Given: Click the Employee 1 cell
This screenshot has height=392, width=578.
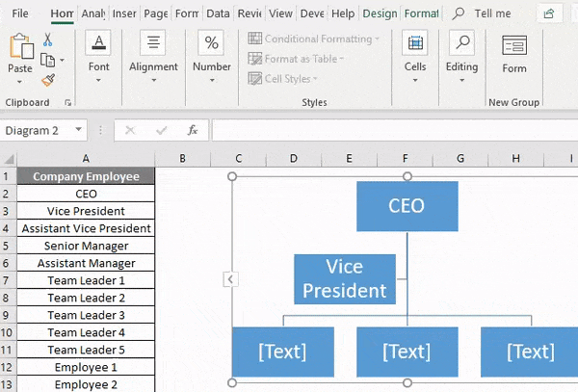Looking at the screenshot, I should click(x=86, y=367).
